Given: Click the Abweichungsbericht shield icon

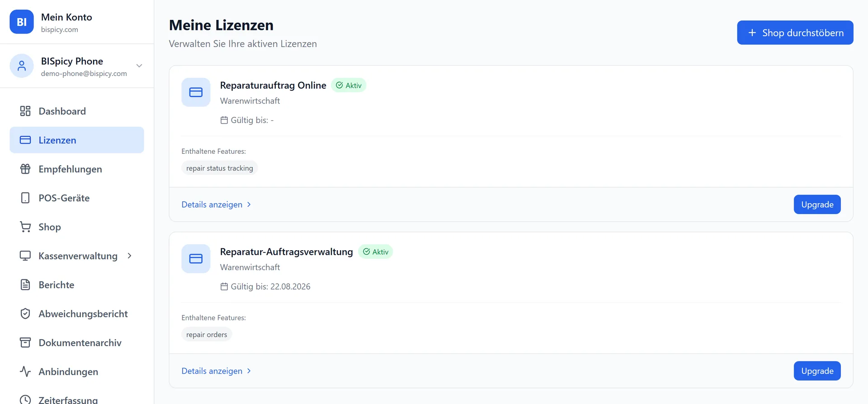Looking at the screenshot, I should point(25,314).
